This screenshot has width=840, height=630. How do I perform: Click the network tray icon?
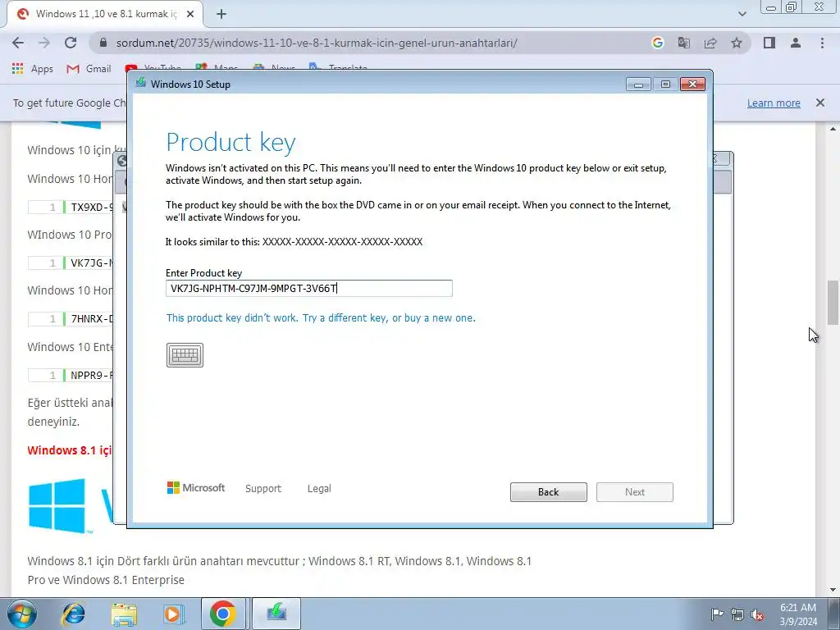(x=737, y=614)
